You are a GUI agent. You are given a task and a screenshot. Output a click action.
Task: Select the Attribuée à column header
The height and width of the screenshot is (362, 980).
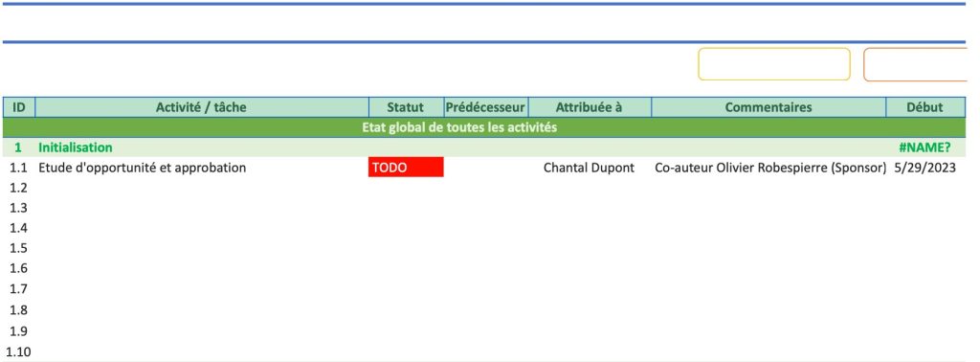coord(590,107)
